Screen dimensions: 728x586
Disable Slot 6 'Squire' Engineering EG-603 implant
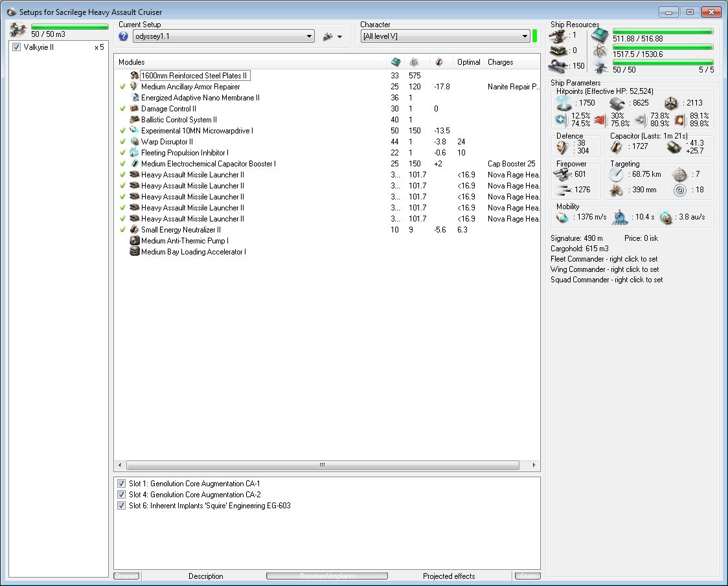[x=121, y=506]
